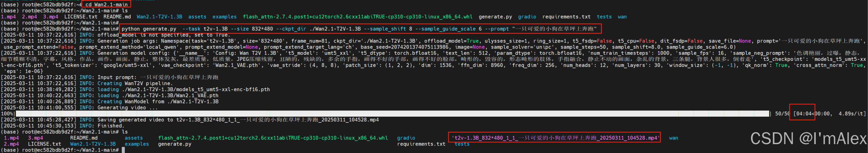
Task: Click the "Generating video ..." log line
Action: pos(127,107)
